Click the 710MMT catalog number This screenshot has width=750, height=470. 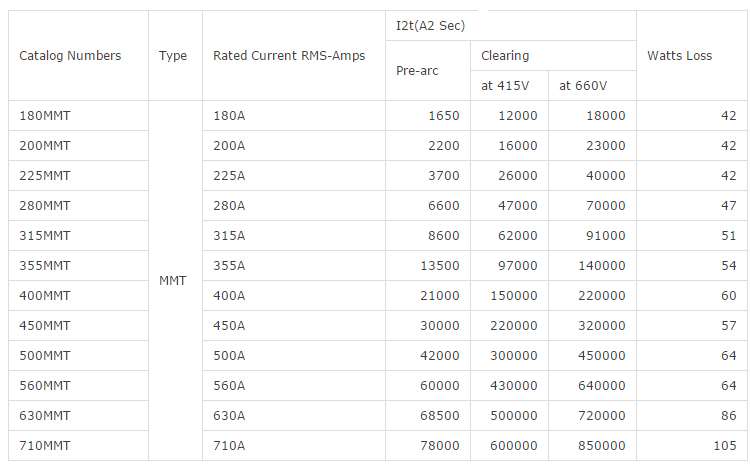point(45,446)
